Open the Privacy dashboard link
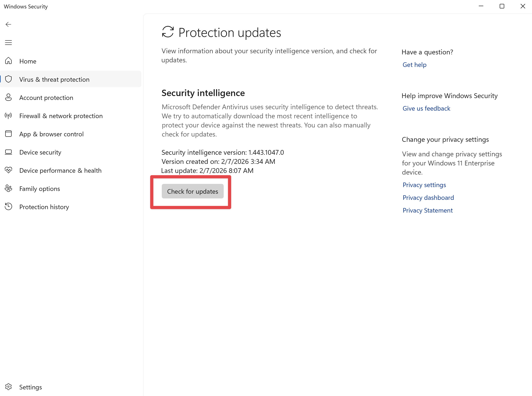Viewport: 532px width, 396px height. click(428, 198)
